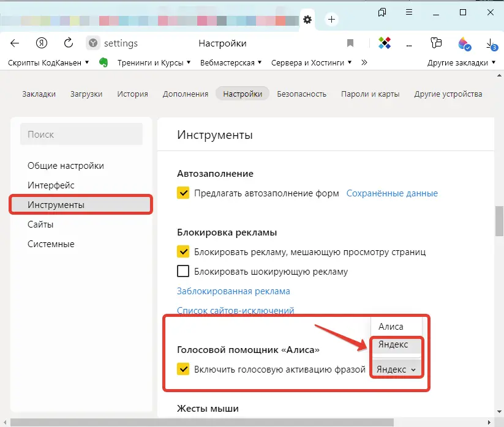Viewport: 504px width, 427px height.
Task: Open a new tab with plus button
Action: tap(331, 20)
